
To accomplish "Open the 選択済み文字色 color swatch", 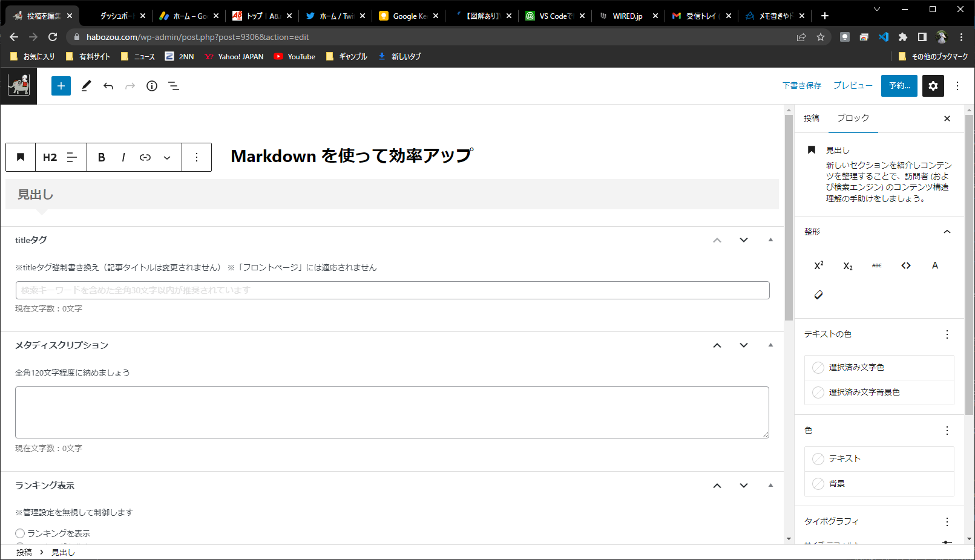I will pyautogui.click(x=818, y=368).
